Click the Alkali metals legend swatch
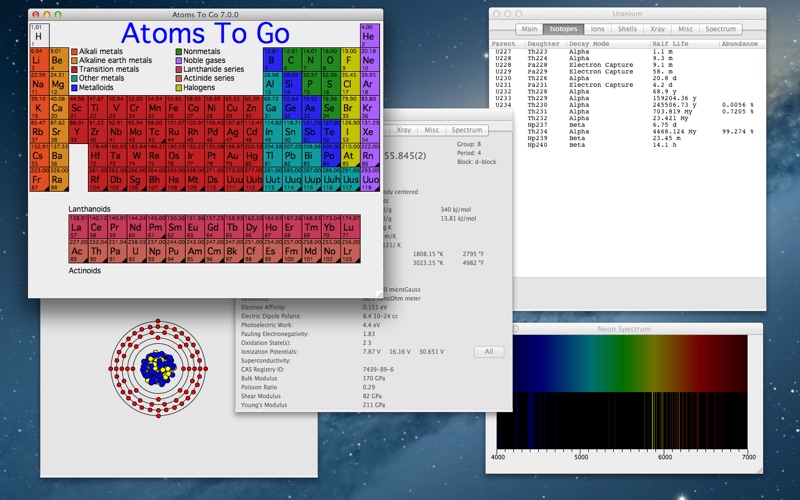The height and width of the screenshot is (500, 800). (x=74, y=52)
